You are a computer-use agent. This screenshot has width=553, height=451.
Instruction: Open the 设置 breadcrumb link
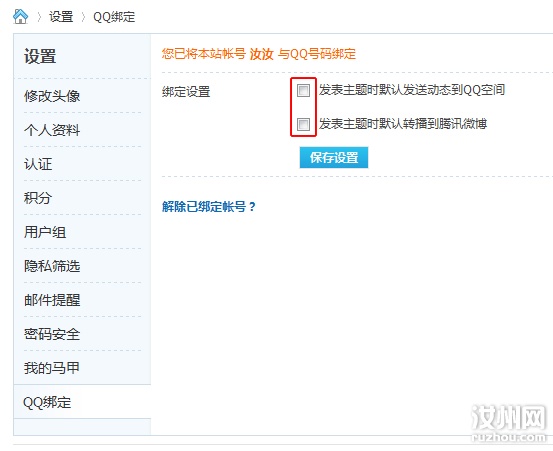click(x=61, y=17)
